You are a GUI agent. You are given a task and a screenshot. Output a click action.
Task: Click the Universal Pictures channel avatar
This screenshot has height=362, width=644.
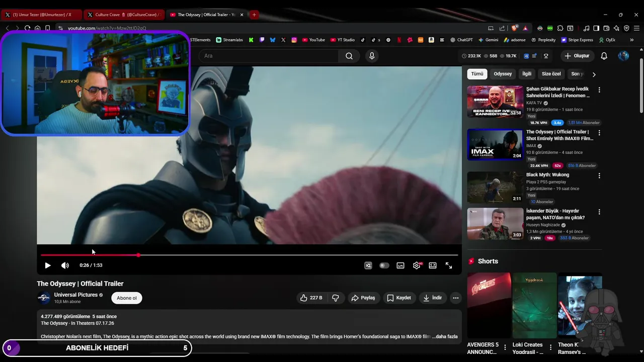point(44,298)
